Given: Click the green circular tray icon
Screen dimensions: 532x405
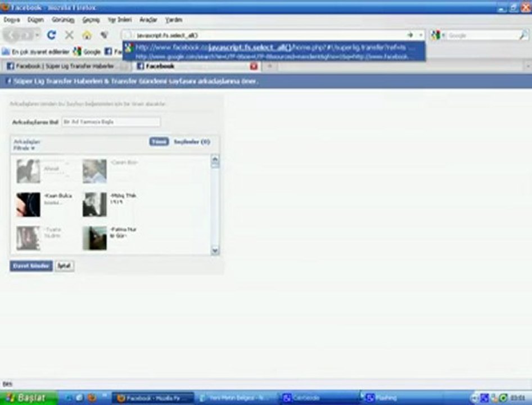Looking at the screenshot, I should [503, 398].
